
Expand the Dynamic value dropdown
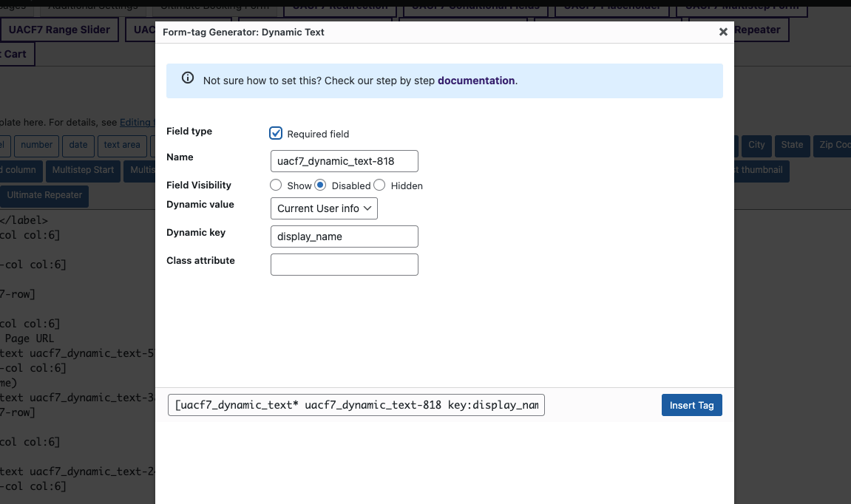click(x=324, y=208)
